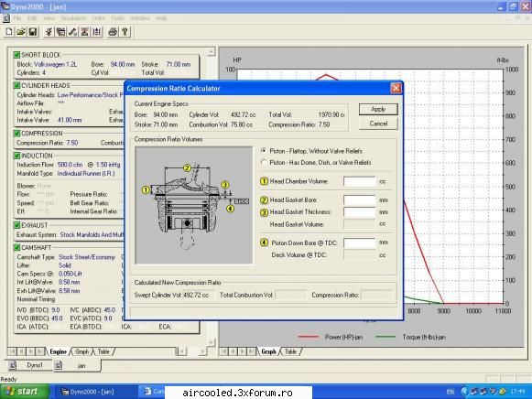
Task: Click the lightning bolt run simulation icon
Action: pos(49,32)
